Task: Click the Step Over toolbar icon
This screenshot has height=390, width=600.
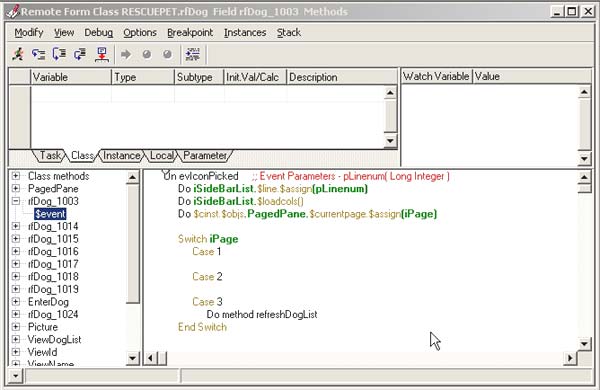Action: pos(59,54)
